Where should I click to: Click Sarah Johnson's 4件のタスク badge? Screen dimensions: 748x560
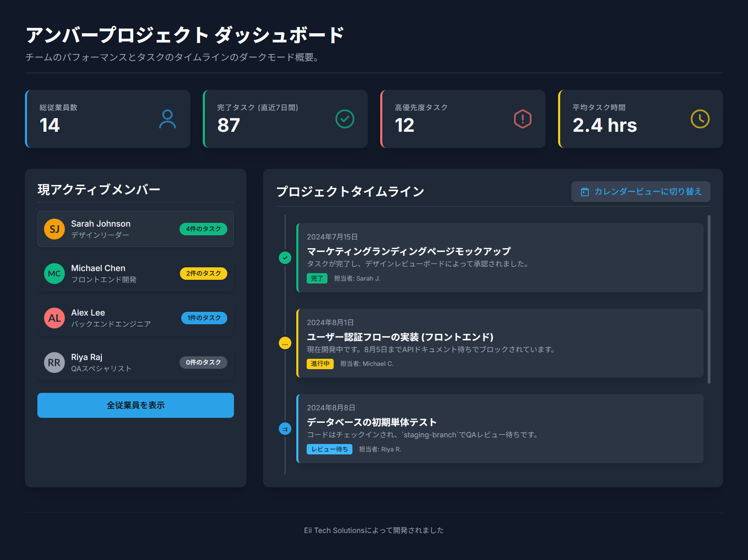coord(203,229)
